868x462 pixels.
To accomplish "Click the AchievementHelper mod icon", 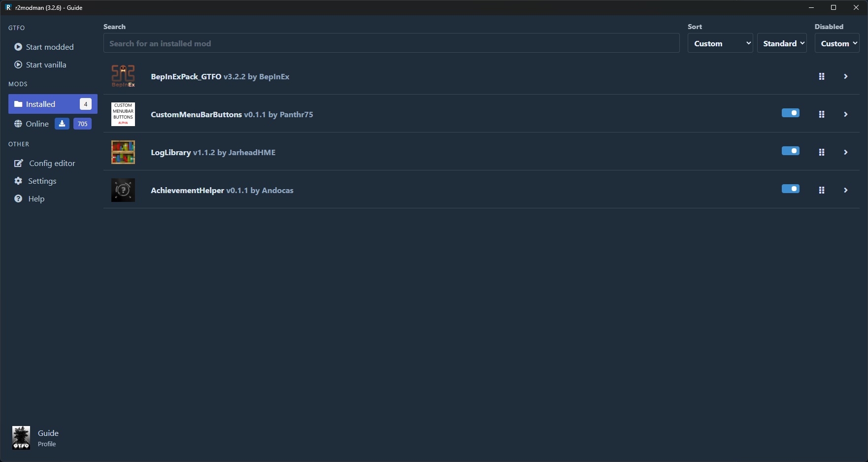I will coord(123,190).
